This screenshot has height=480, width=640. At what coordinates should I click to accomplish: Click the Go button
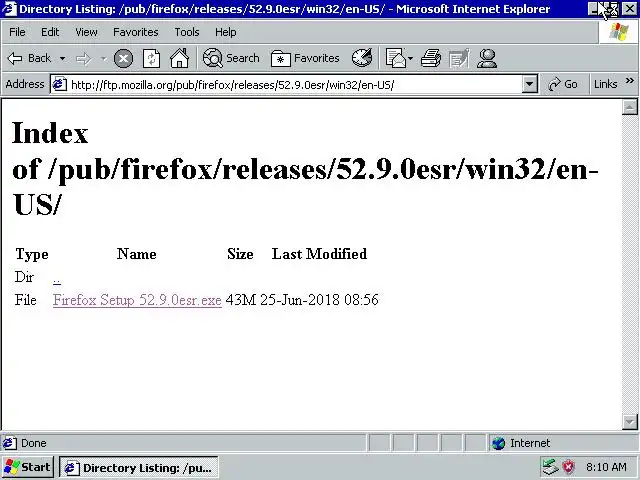pos(563,84)
